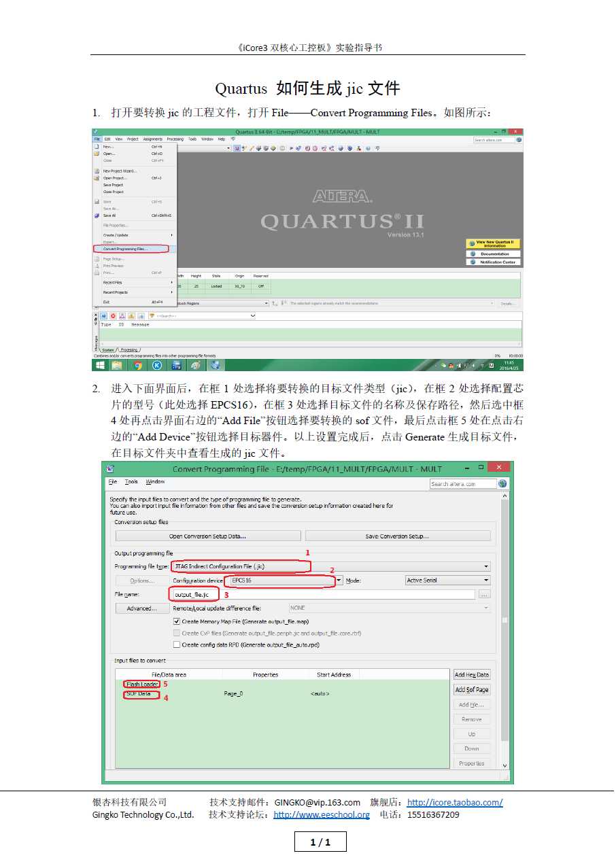Click the Add Sof Page button
This screenshot has width=616, height=864.
click(x=472, y=689)
